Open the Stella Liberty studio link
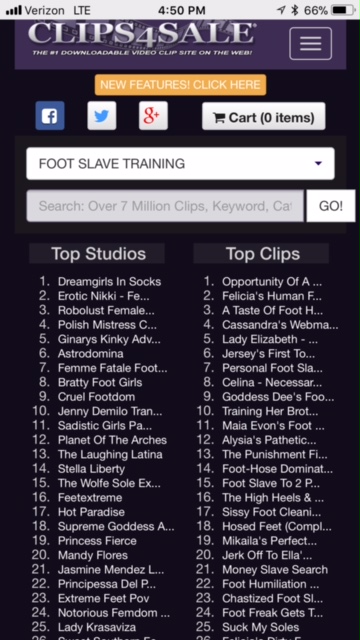The image size is (360, 640). (x=91, y=469)
